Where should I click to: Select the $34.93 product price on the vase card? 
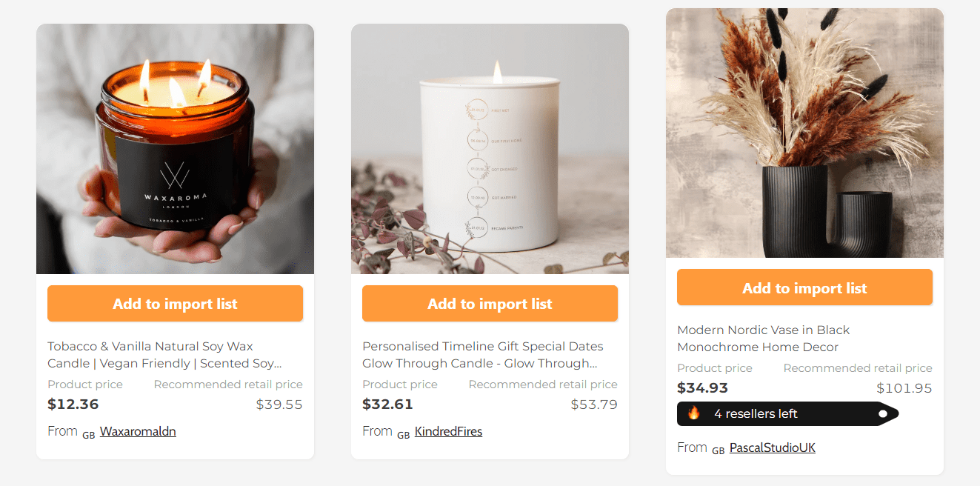tap(702, 387)
